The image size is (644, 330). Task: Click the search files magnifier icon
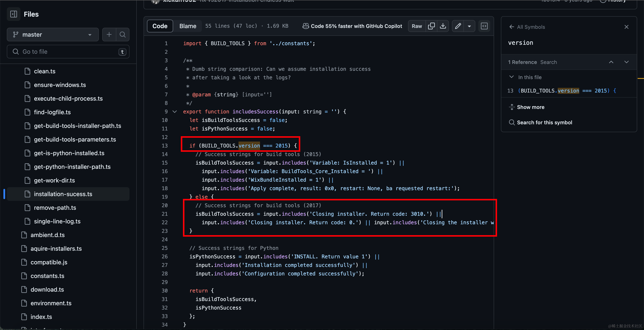tap(122, 35)
